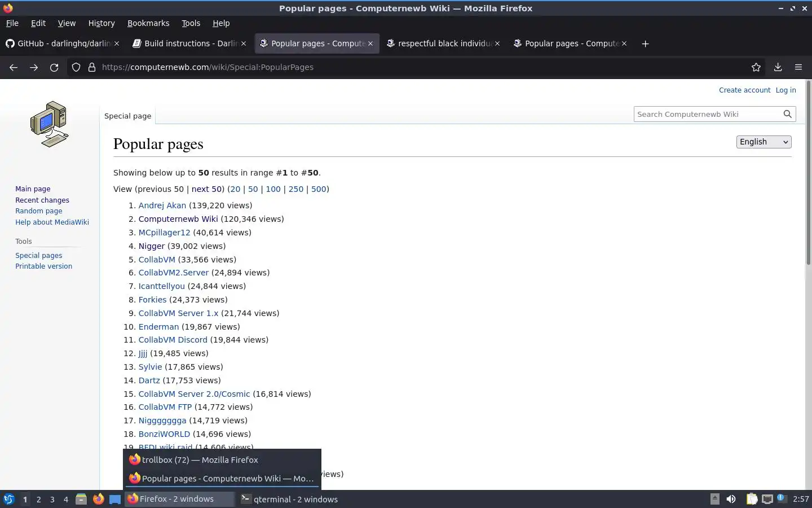Switch to virtual desktop 2
Image resolution: width=812 pixels, height=508 pixels.
[38, 499]
